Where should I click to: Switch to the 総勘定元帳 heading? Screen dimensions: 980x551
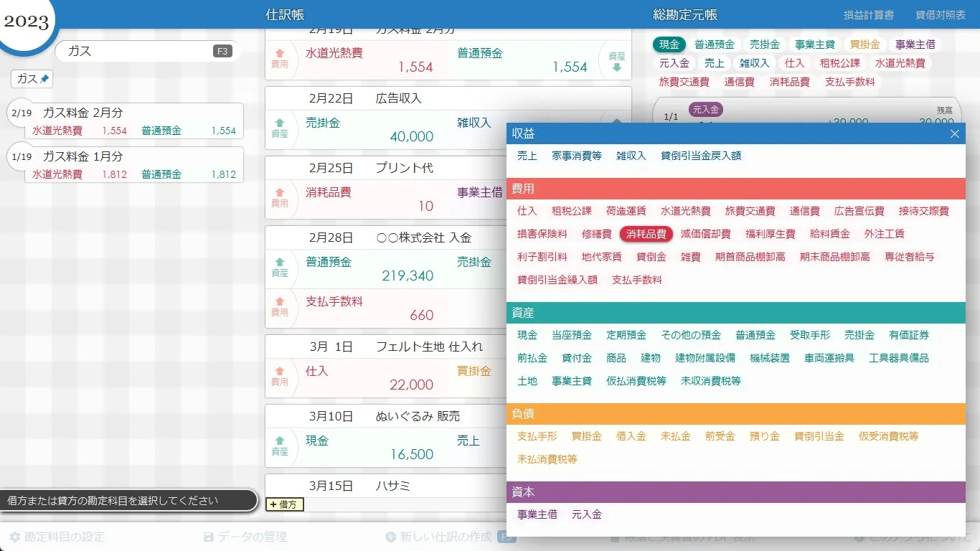click(685, 14)
